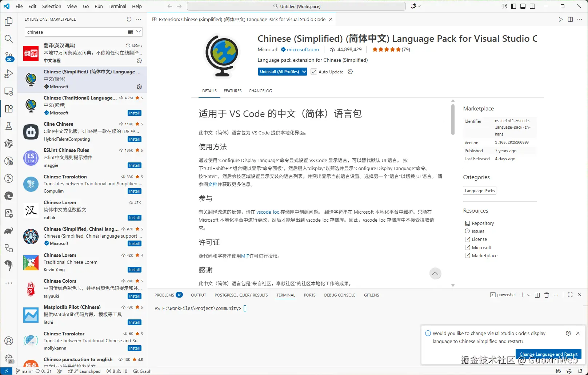588x375 pixels.
Task: Click Uninstall (All Profiles) button
Action: 280,72
